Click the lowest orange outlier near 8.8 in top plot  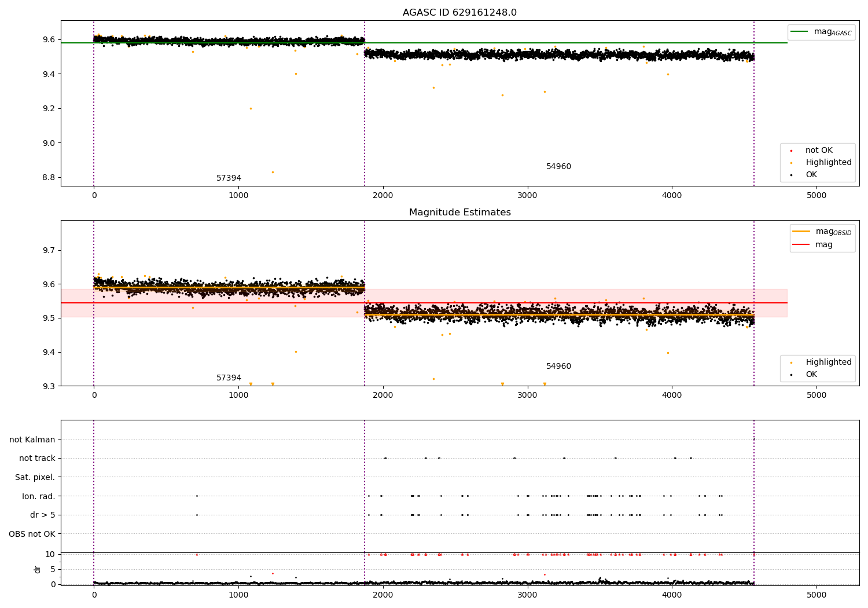pyautogui.click(x=273, y=172)
